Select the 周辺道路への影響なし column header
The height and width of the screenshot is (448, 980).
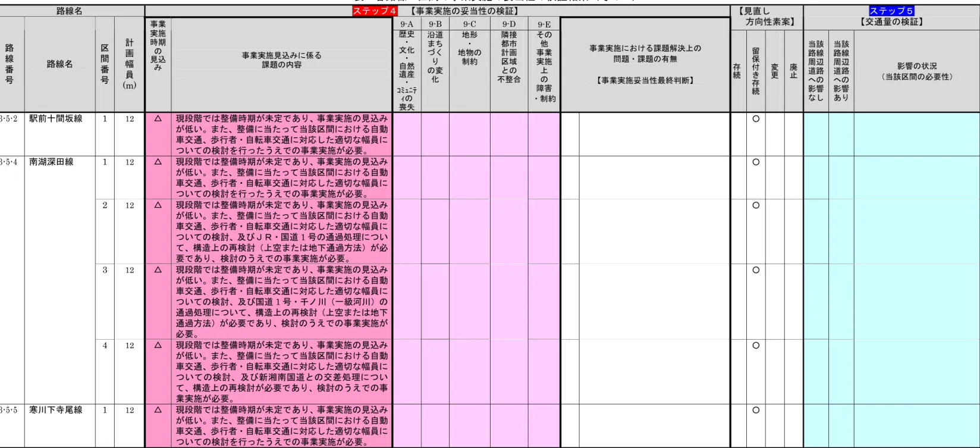[816, 71]
